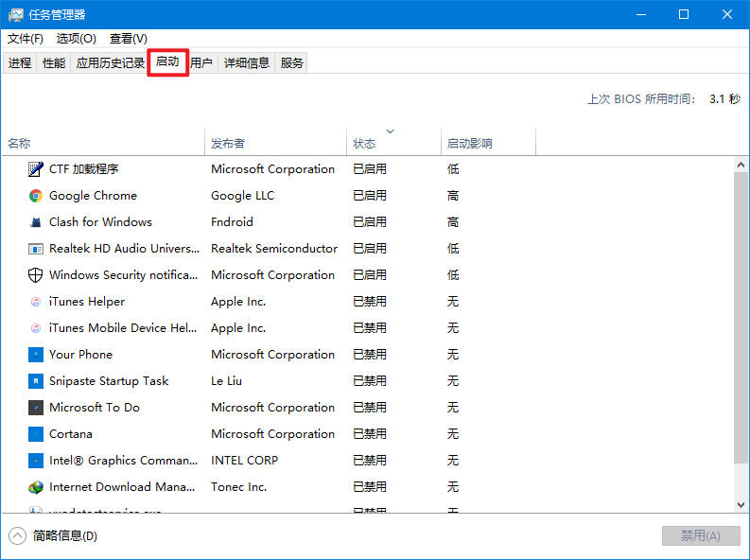
Task: Click the Windows Security shield icon
Action: [x=36, y=275]
